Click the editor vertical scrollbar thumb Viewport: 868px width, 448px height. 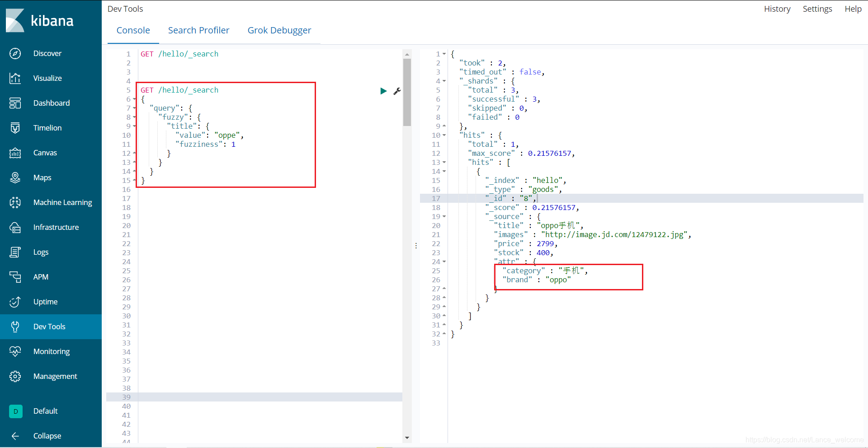tap(407, 92)
